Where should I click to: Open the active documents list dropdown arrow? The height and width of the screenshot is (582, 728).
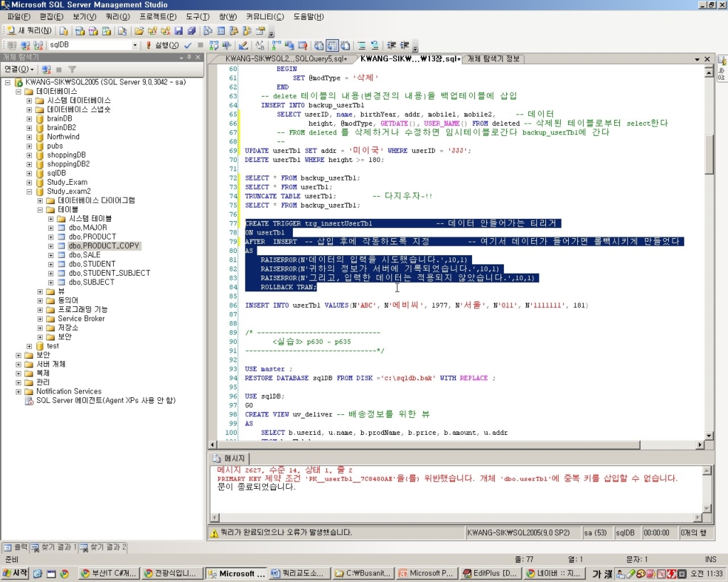(697, 60)
